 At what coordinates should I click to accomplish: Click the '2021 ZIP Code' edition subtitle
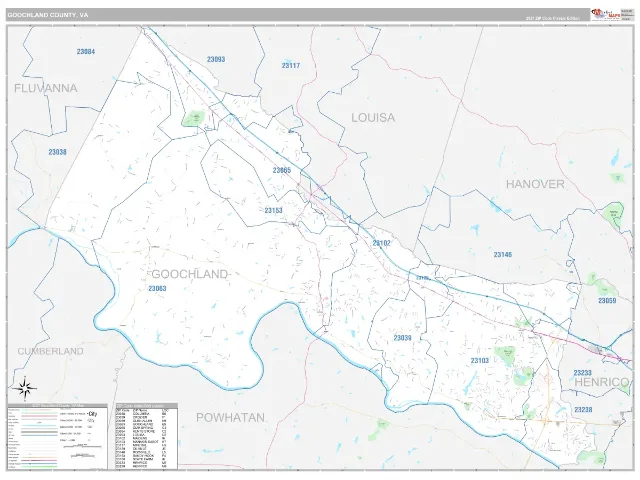(553, 19)
